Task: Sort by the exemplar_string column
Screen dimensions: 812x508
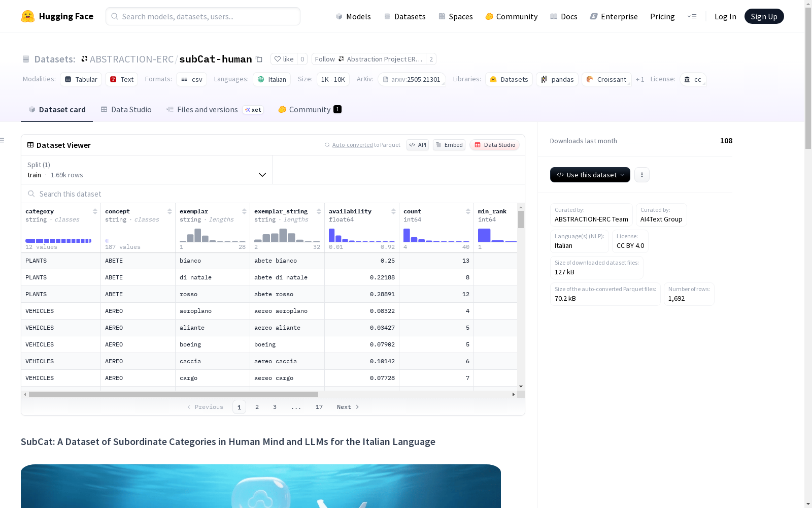Action: pos(319,211)
